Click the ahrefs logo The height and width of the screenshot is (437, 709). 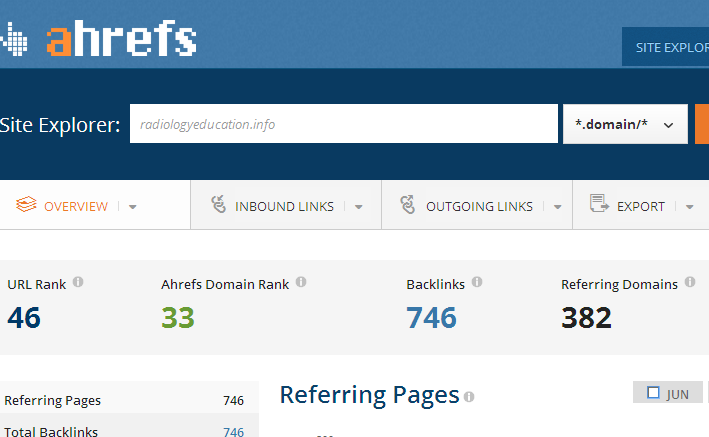tap(121, 38)
